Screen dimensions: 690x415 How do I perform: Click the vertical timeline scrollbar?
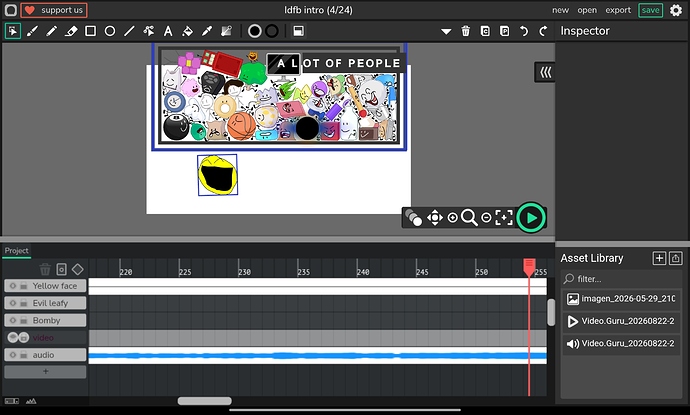pyautogui.click(x=551, y=312)
